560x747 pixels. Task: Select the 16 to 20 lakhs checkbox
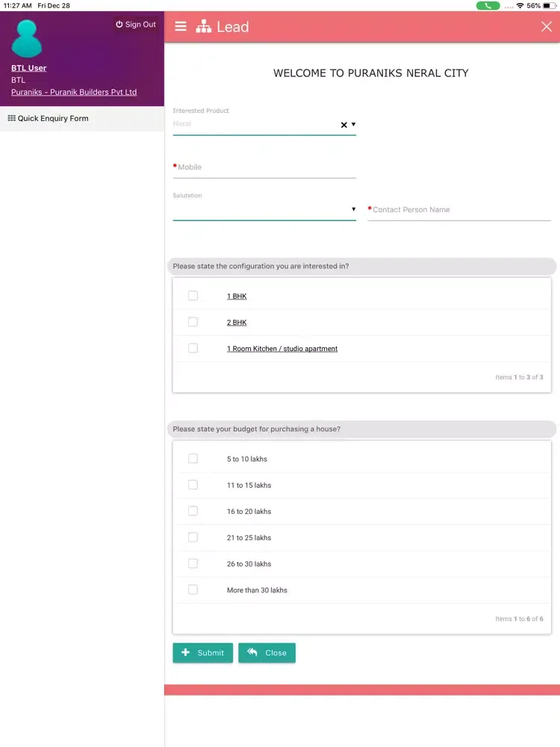coord(193,511)
